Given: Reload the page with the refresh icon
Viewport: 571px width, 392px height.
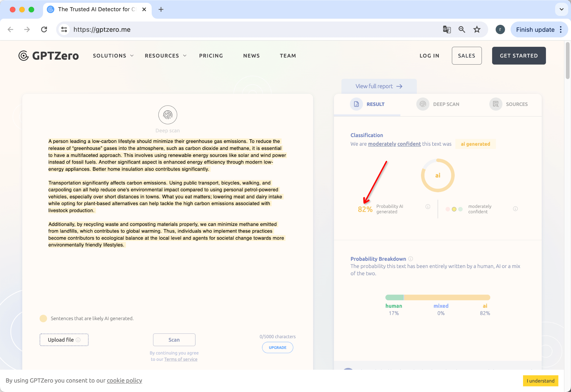Looking at the screenshot, I should click(44, 30).
